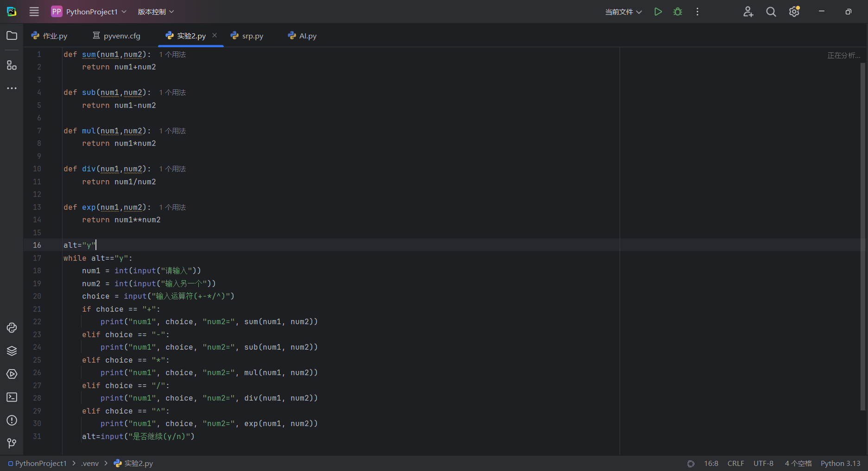Screen dimensions: 868x471
Task: Open Search Everywhere magnifier icon
Action: (x=771, y=12)
